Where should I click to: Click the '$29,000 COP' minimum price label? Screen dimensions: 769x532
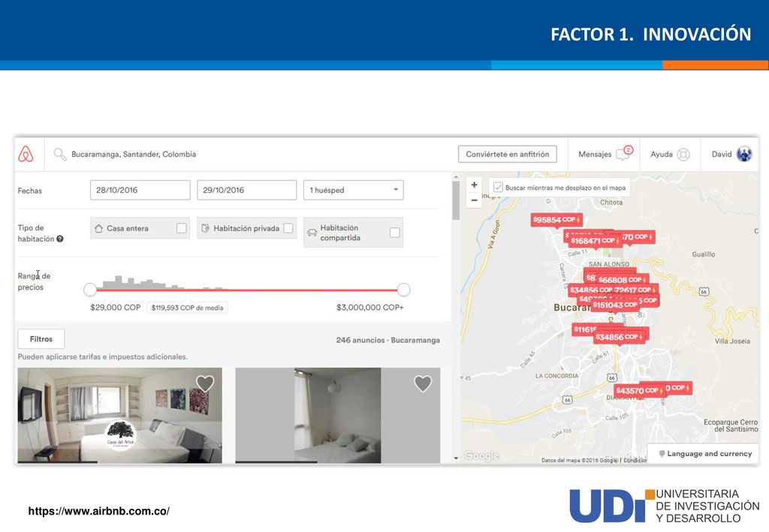pos(115,308)
